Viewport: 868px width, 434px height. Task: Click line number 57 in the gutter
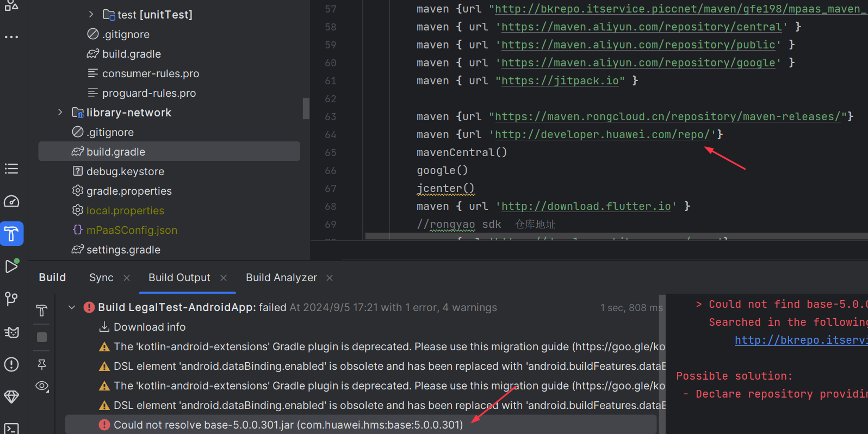[331, 9]
